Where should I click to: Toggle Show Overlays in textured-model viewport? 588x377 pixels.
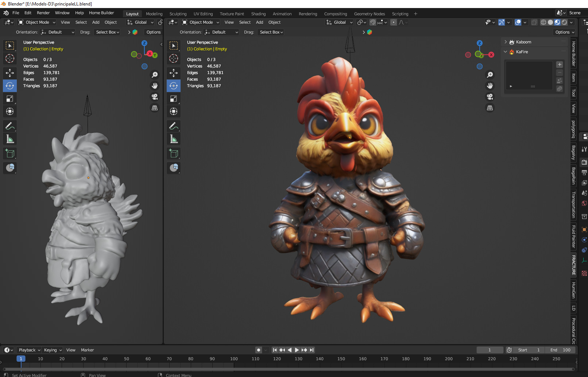(518, 22)
